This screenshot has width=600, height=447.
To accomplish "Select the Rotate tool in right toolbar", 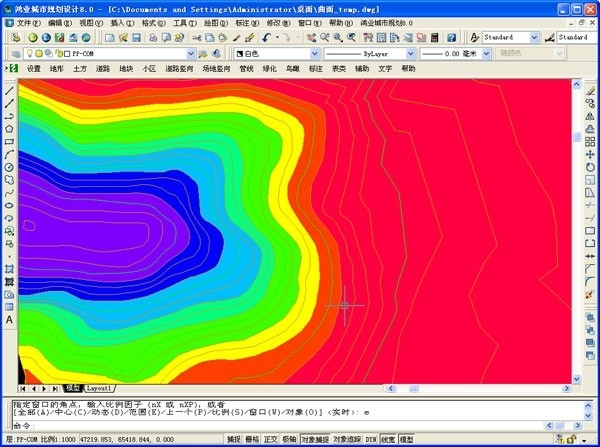I will point(590,167).
